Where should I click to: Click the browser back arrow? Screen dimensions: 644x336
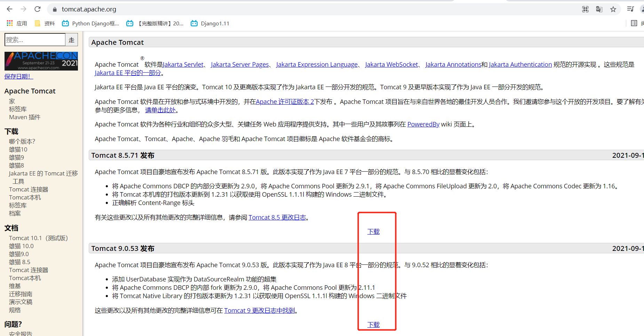pos(9,9)
